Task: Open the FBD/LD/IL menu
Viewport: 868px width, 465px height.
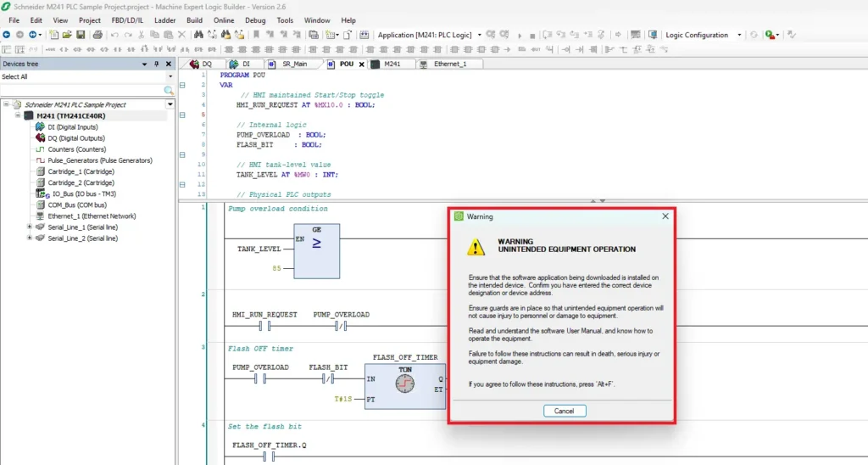Action: tap(127, 20)
